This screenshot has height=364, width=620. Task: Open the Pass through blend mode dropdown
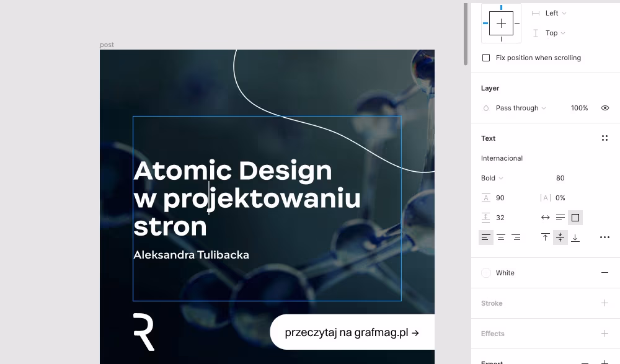(x=521, y=108)
